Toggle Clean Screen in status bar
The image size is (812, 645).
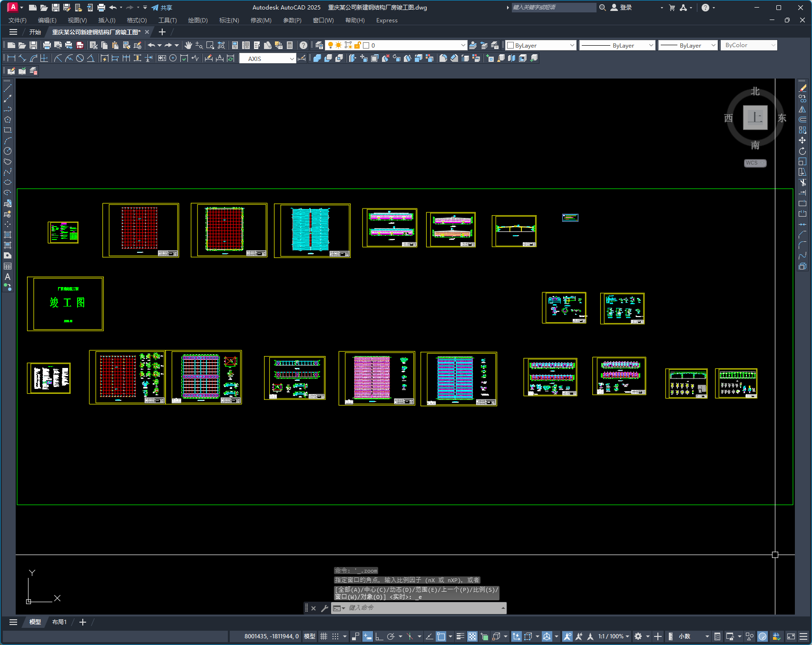791,636
